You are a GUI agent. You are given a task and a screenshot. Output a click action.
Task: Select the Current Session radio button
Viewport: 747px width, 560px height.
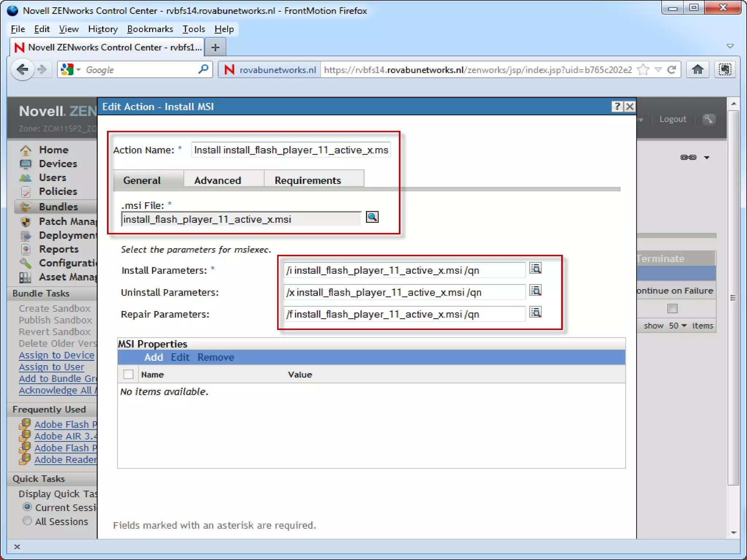pos(27,507)
